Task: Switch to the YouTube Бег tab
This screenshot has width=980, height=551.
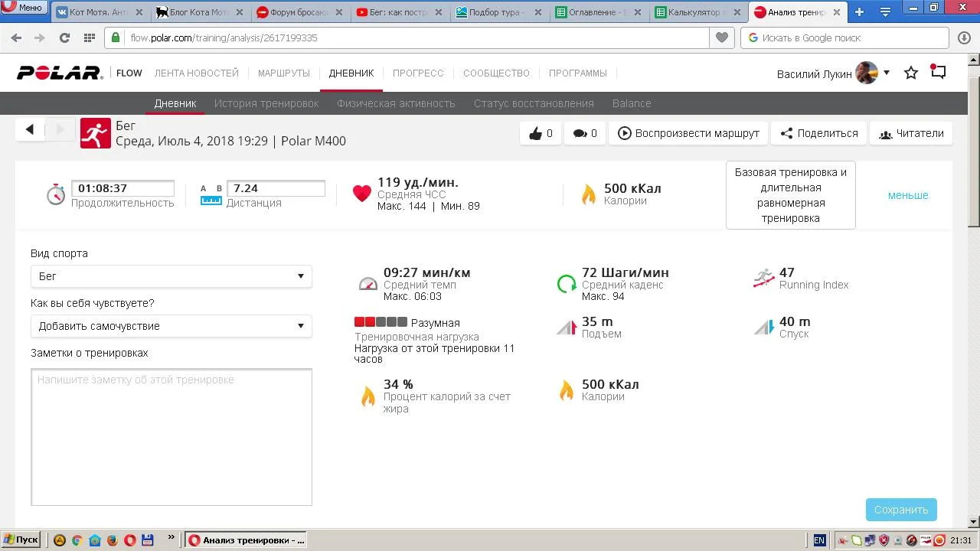Action: 400,12
